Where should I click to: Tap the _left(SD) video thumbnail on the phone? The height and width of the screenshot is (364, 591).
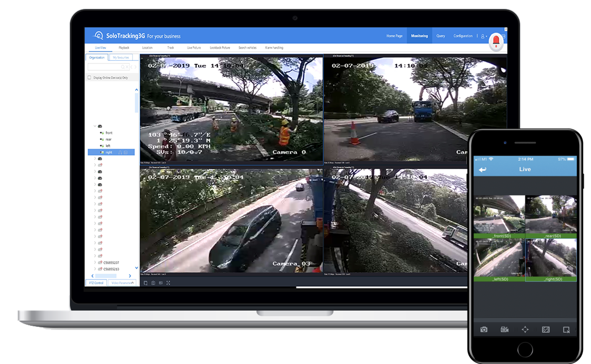[500, 260]
